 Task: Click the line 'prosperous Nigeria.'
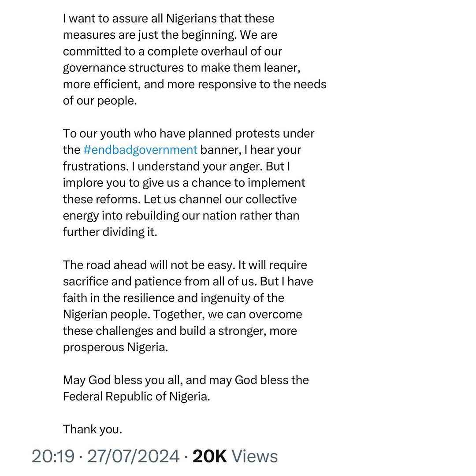click(x=115, y=348)
